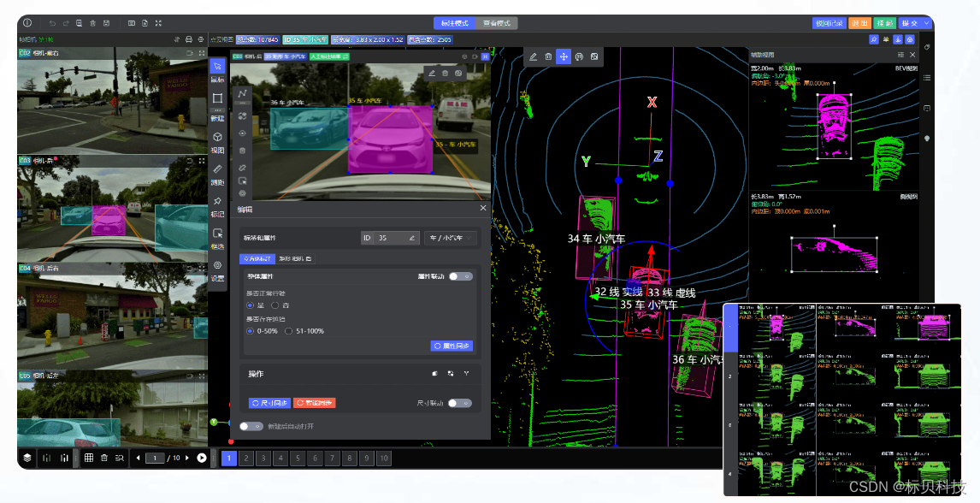
Task: Jump to frame 5 in timeline
Action: [298, 458]
